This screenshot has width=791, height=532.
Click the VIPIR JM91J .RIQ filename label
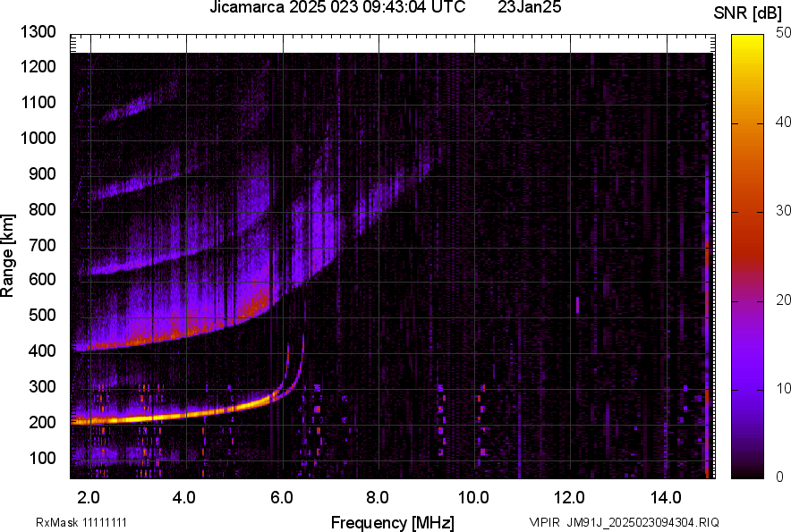pyautogui.click(x=624, y=522)
